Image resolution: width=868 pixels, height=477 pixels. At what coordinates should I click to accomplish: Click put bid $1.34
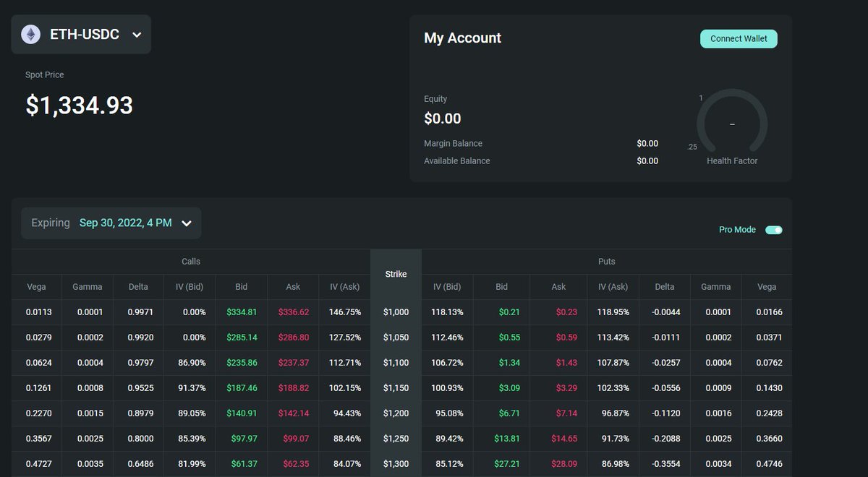510,363
